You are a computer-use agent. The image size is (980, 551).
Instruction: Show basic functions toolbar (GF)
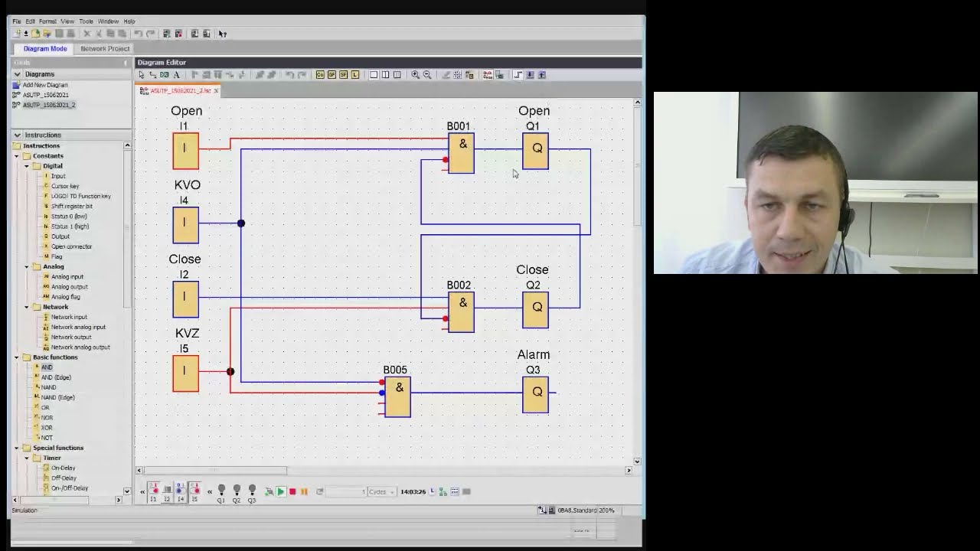click(x=332, y=75)
